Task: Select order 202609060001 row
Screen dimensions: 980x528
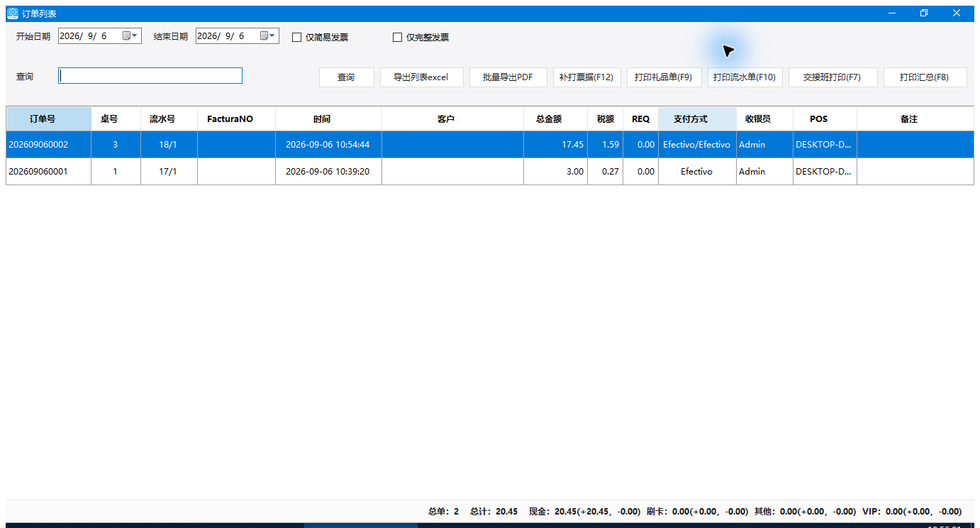Action: [x=490, y=172]
